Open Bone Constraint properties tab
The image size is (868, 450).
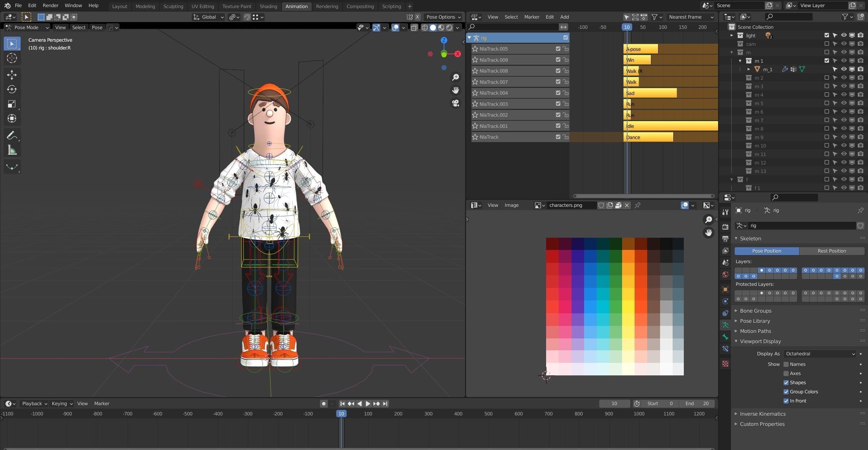tap(726, 349)
